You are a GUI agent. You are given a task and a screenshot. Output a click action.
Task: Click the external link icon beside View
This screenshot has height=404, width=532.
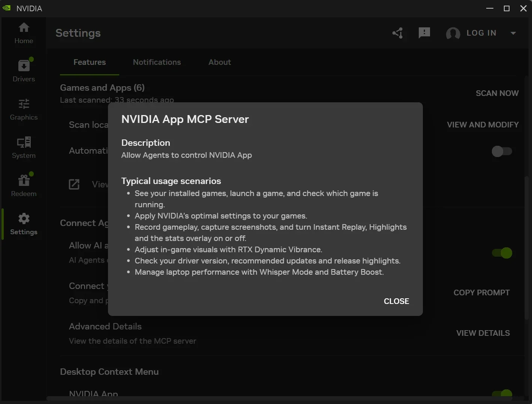click(x=74, y=184)
